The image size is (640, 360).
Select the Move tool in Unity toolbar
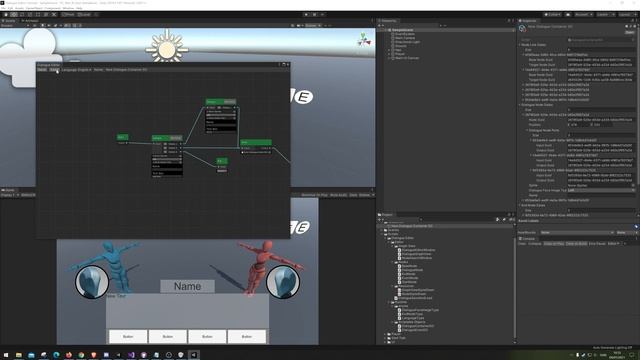pyautogui.click(x=14, y=14)
